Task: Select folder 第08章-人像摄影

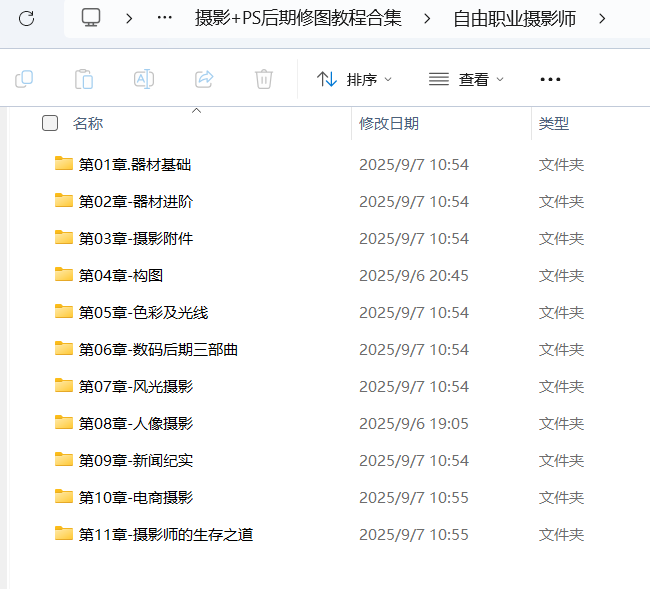Action: 135,423
